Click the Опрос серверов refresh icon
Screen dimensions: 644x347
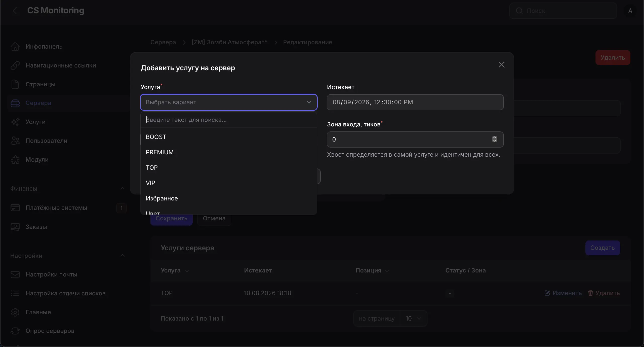pos(15,331)
